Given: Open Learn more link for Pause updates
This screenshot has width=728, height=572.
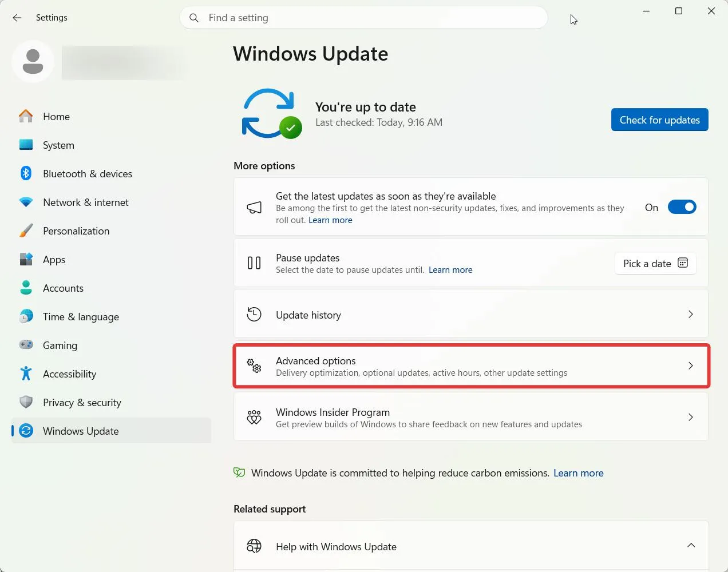Looking at the screenshot, I should click(x=450, y=270).
